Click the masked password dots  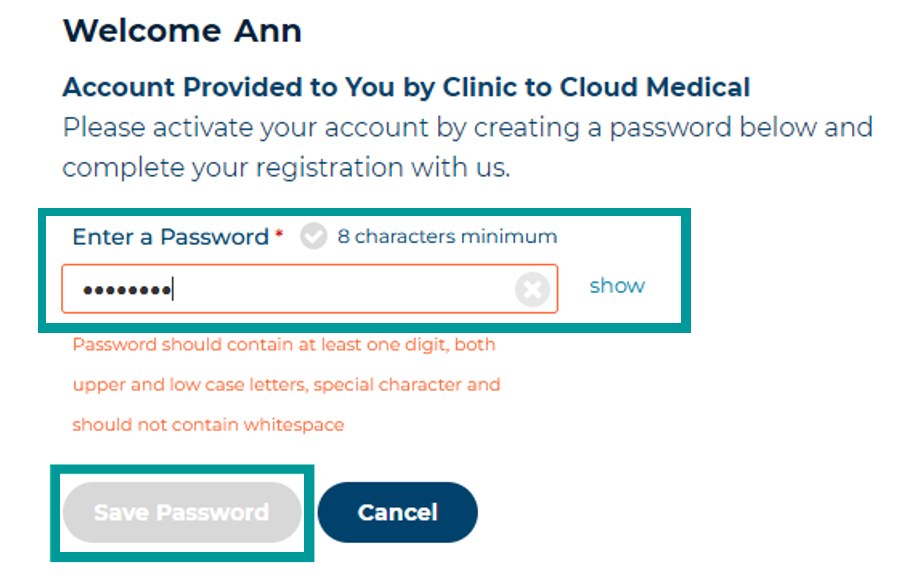coord(127,290)
